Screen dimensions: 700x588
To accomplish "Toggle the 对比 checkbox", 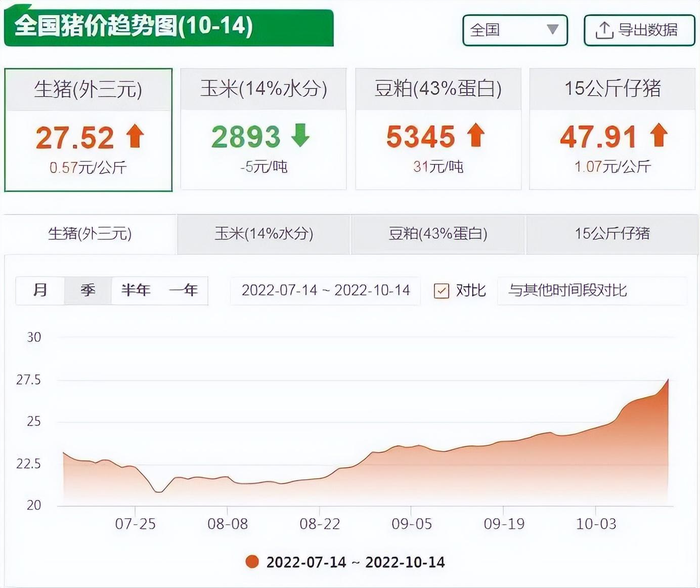I will click(x=442, y=291).
